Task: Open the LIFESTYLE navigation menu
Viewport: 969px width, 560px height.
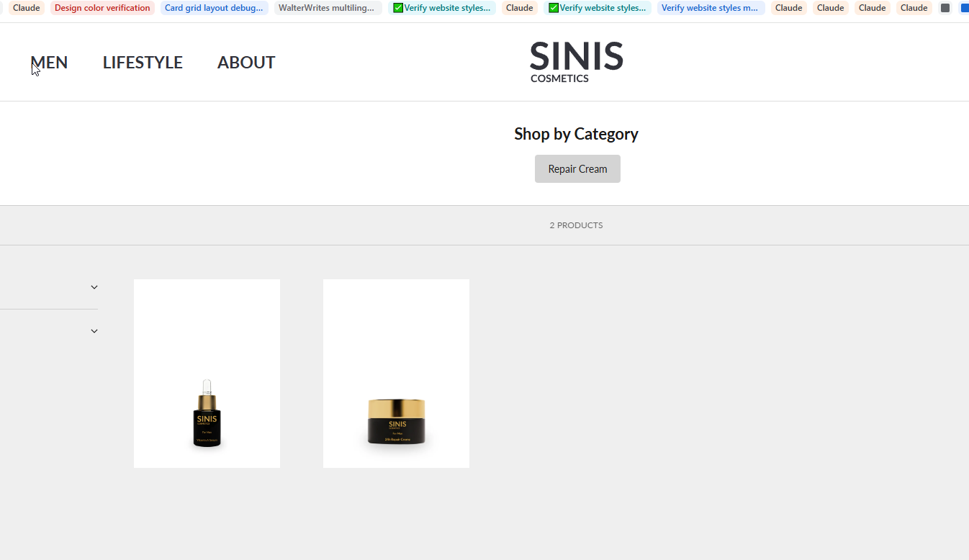Action: [x=143, y=63]
